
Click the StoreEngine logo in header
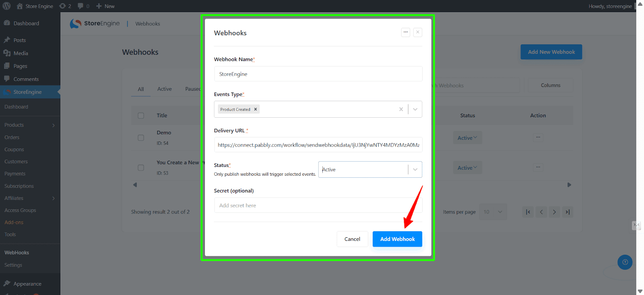click(x=95, y=24)
